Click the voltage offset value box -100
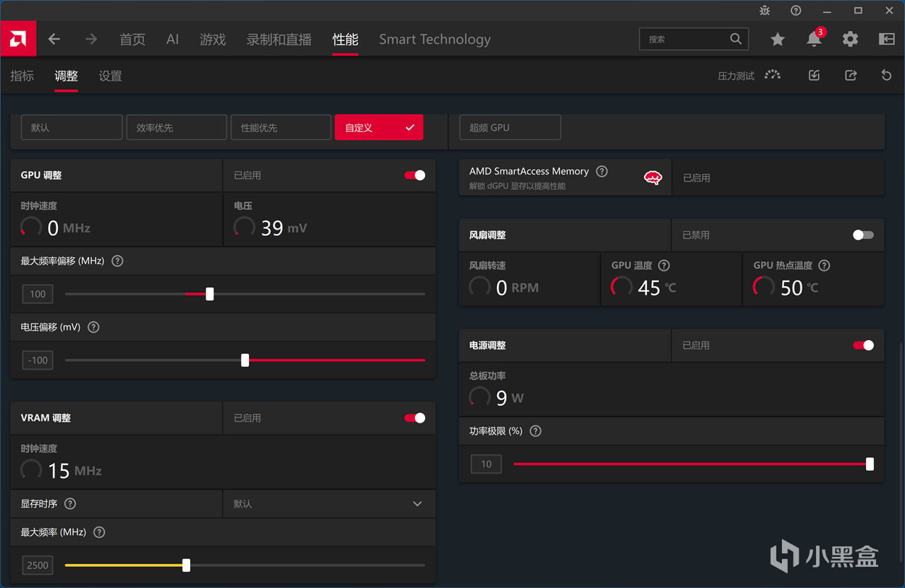Image resolution: width=905 pixels, height=588 pixels. click(x=37, y=360)
